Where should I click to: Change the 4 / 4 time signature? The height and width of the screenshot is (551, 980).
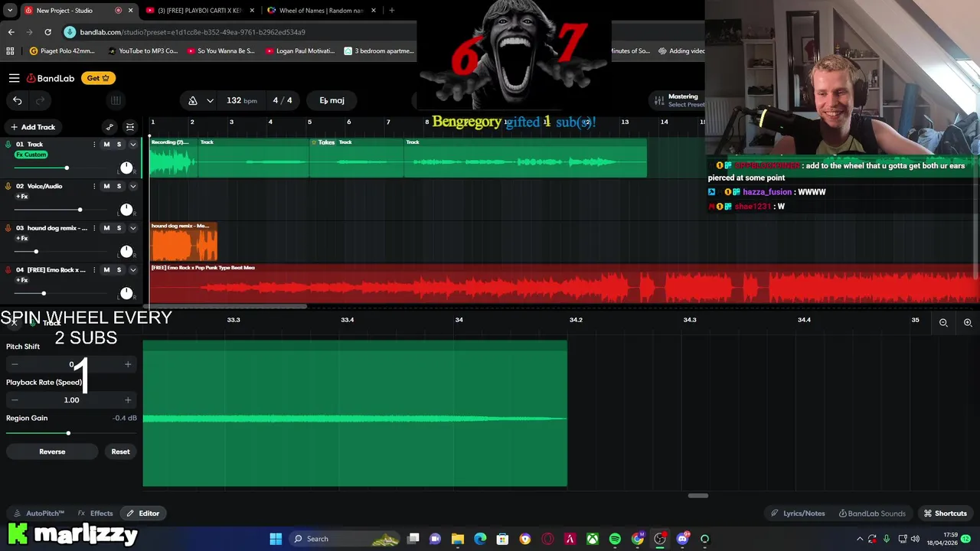tap(283, 100)
